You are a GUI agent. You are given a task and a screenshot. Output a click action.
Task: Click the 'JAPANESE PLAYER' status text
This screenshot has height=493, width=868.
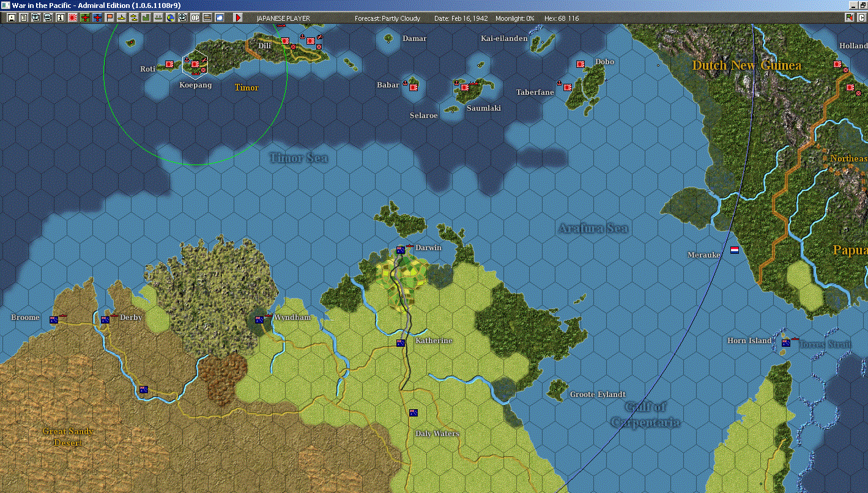(x=283, y=18)
